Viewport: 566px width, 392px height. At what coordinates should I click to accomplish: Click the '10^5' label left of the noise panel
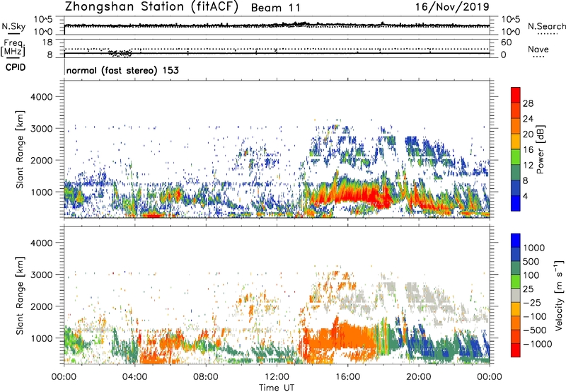(43, 20)
